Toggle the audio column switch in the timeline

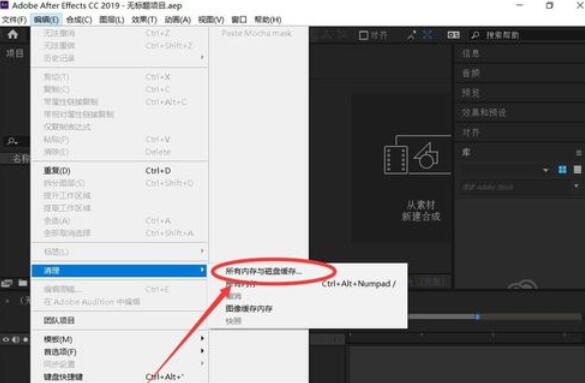tap(16, 340)
